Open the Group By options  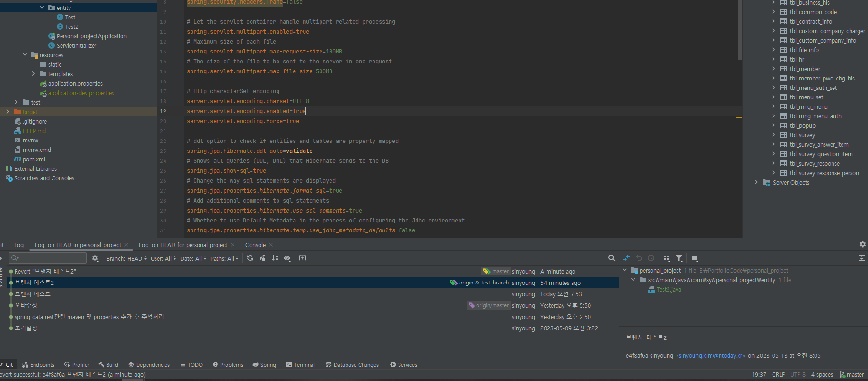point(667,258)
